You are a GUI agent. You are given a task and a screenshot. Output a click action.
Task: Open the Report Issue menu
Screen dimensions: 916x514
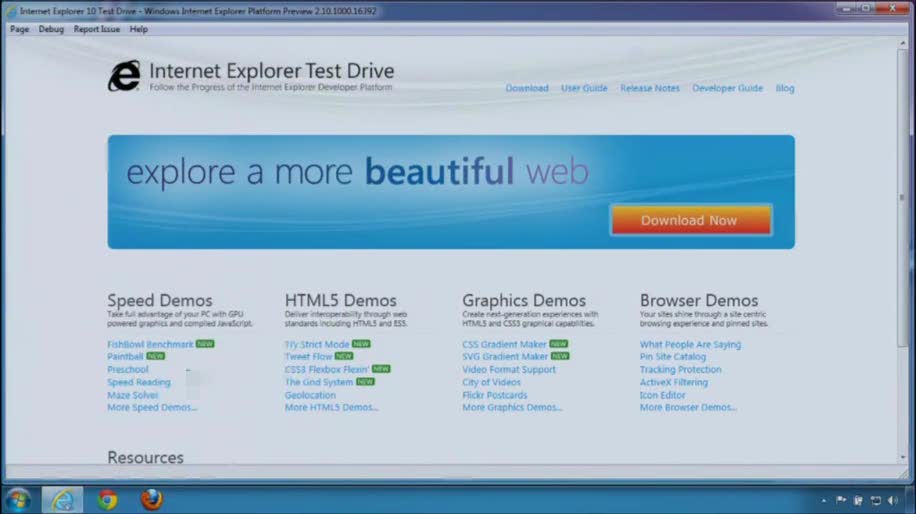96,29
